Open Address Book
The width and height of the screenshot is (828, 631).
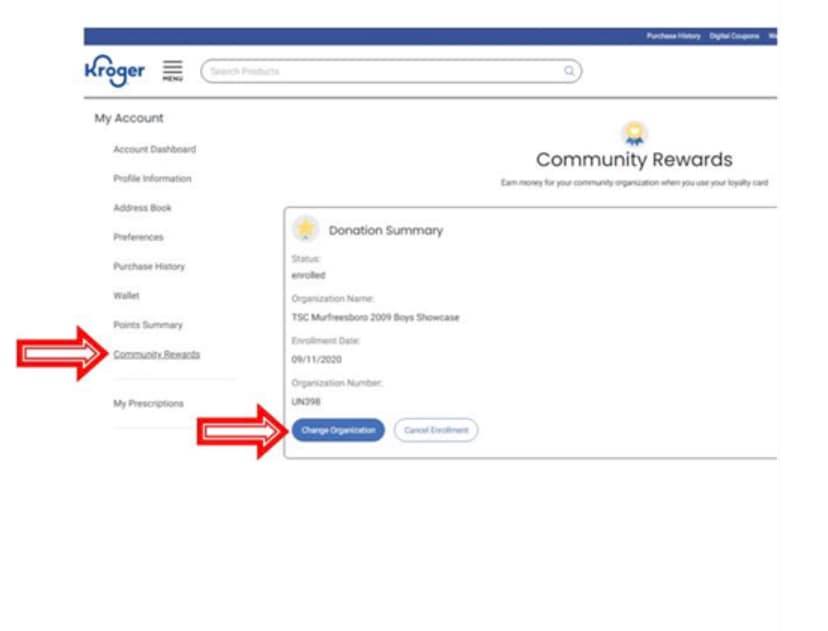point(143,208)
